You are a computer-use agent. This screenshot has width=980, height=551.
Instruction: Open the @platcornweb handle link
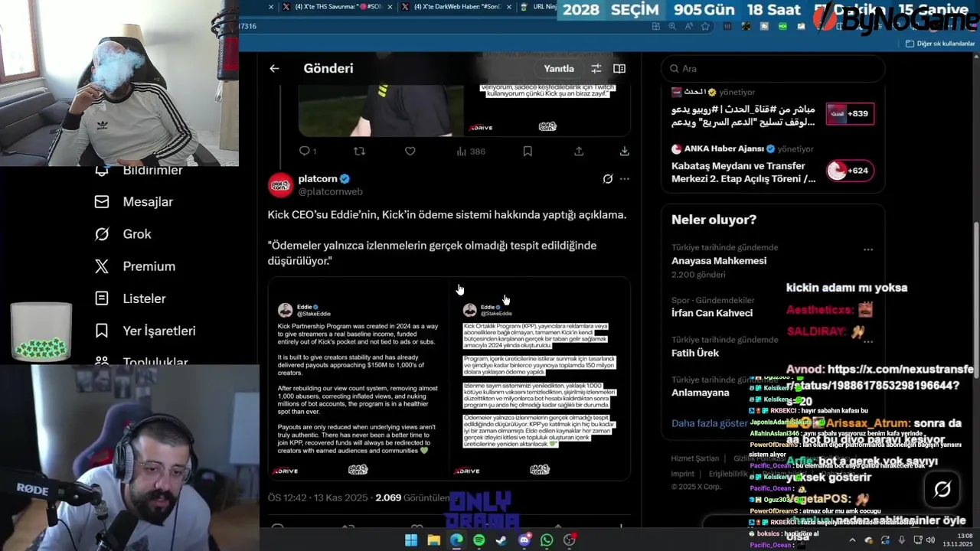(x=331, y=191)
